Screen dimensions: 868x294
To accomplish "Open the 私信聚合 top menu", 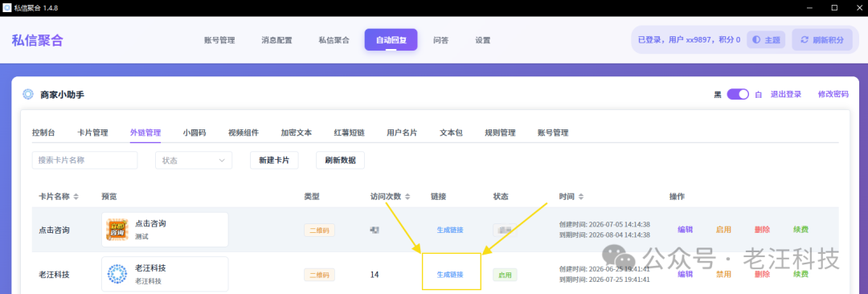I will tap(334, 40).
